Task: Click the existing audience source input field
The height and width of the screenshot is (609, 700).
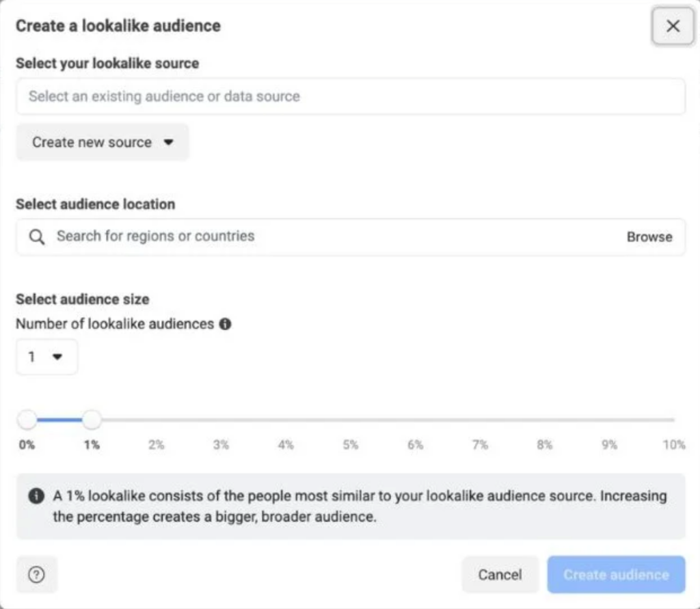Action: 350,96
